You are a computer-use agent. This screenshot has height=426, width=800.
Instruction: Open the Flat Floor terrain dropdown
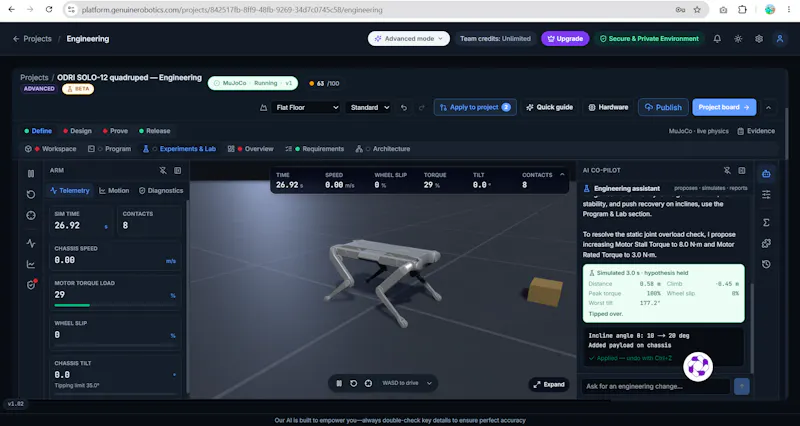click(306, 108)
